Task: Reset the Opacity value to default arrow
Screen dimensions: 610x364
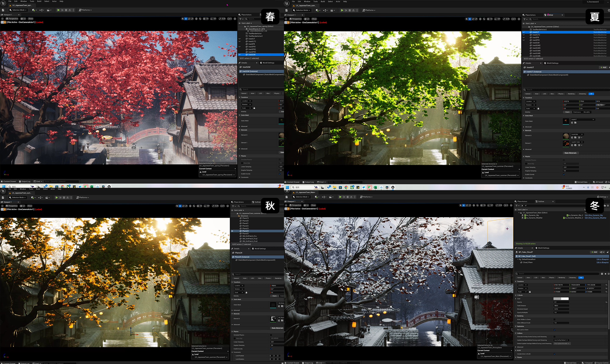Action: pyautogui.click(x=606, y=302)
